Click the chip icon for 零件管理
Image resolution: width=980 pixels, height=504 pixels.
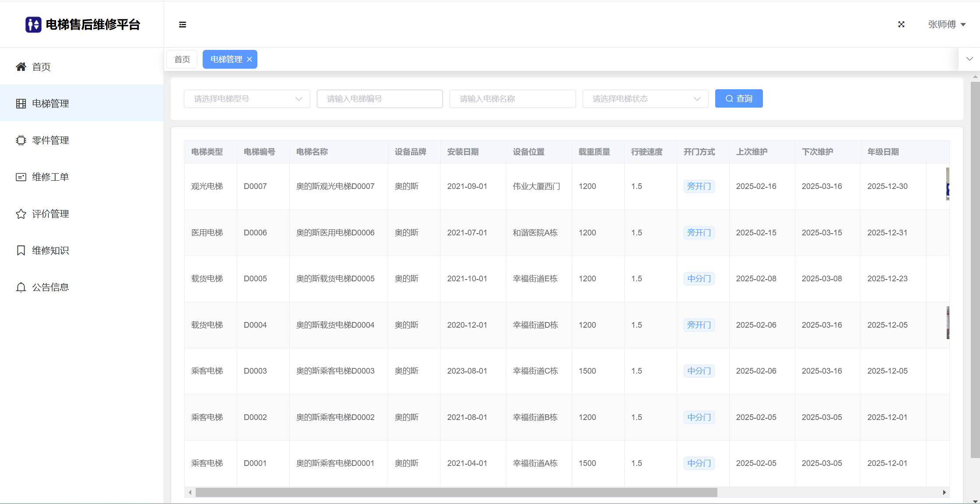point(21,140)
